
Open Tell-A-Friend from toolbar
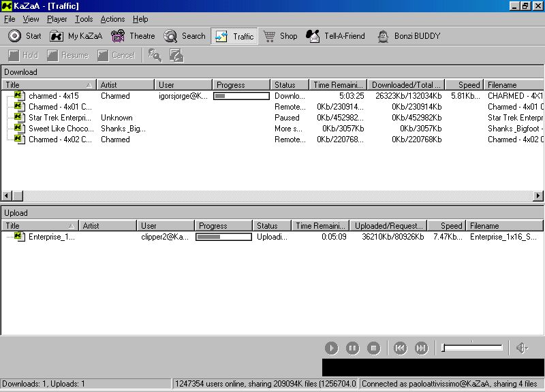[x=335, y=36]
